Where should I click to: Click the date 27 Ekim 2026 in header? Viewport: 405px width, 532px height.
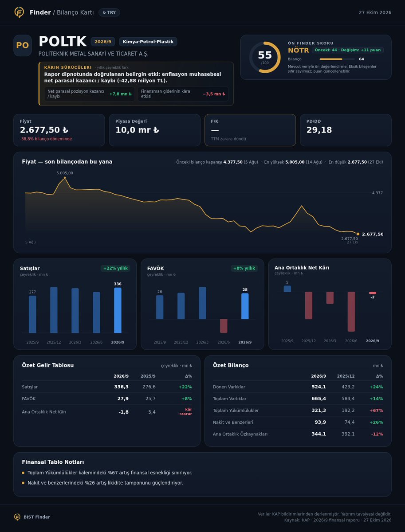click(375, 12)
